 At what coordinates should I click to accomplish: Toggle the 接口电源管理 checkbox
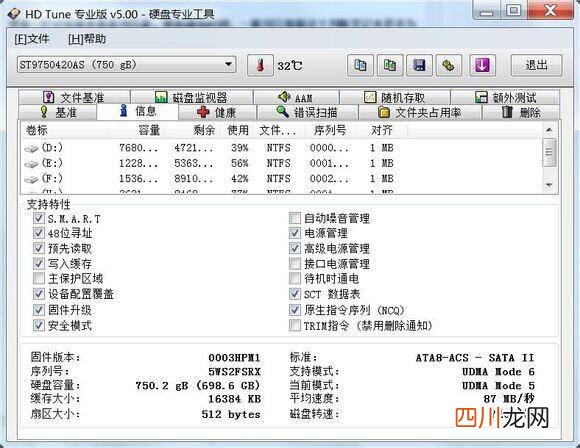(x=295, y=263)
